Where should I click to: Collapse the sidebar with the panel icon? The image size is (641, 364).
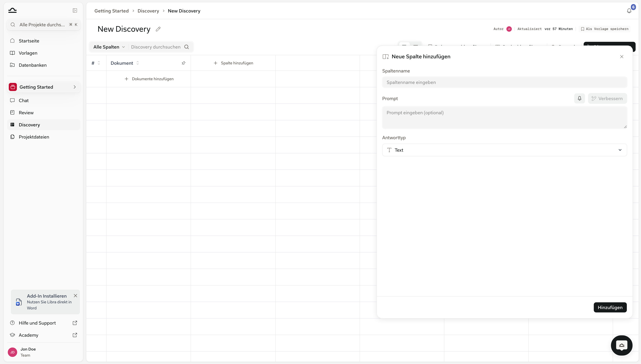75,10
